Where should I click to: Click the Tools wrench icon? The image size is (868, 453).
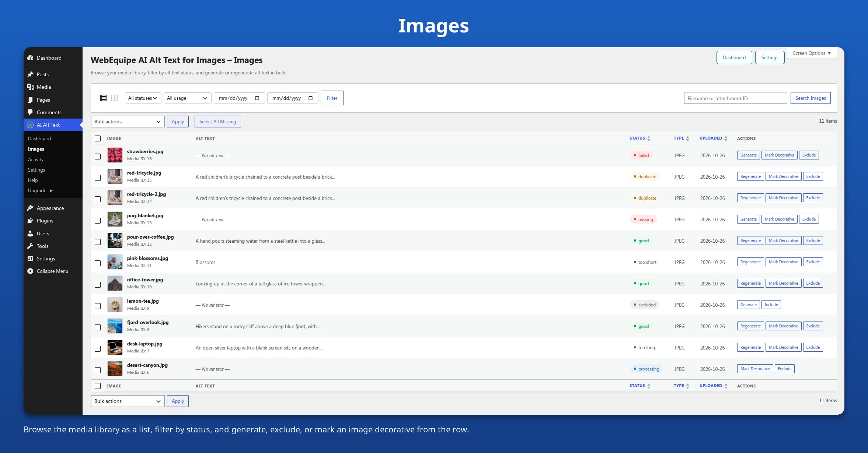tap(30, 246)
